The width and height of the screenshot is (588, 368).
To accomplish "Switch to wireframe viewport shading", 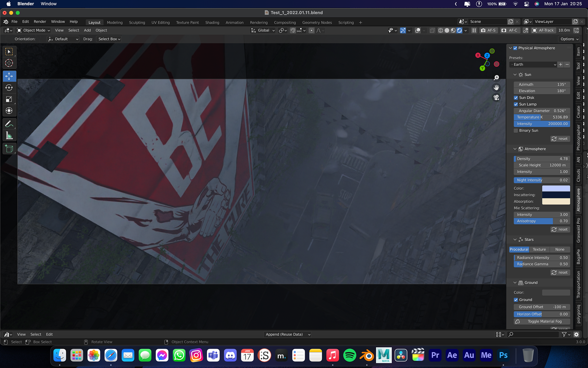I will pyautogui.click(x=441, y=30).
